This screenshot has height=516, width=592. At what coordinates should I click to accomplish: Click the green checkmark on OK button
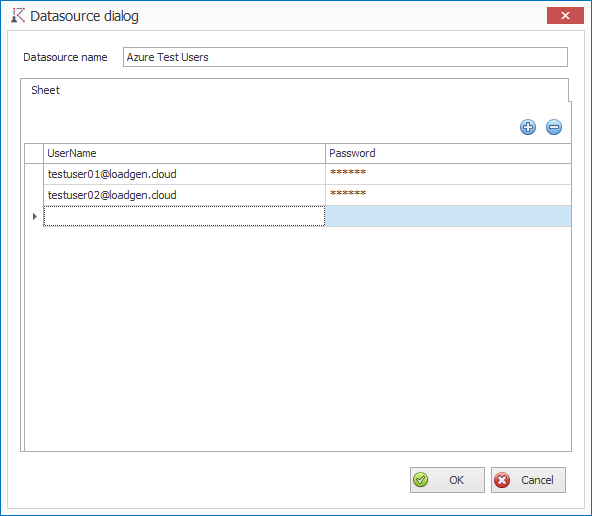(420, 480)
